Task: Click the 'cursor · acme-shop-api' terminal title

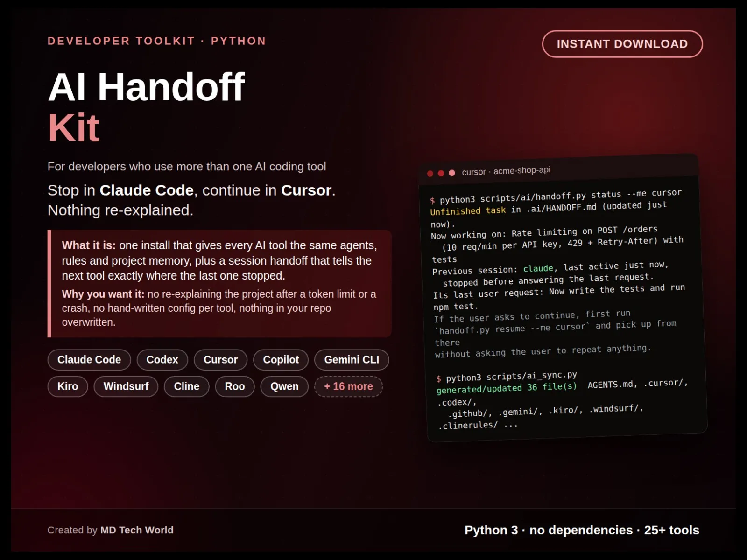Action: [x=506, y=171]
